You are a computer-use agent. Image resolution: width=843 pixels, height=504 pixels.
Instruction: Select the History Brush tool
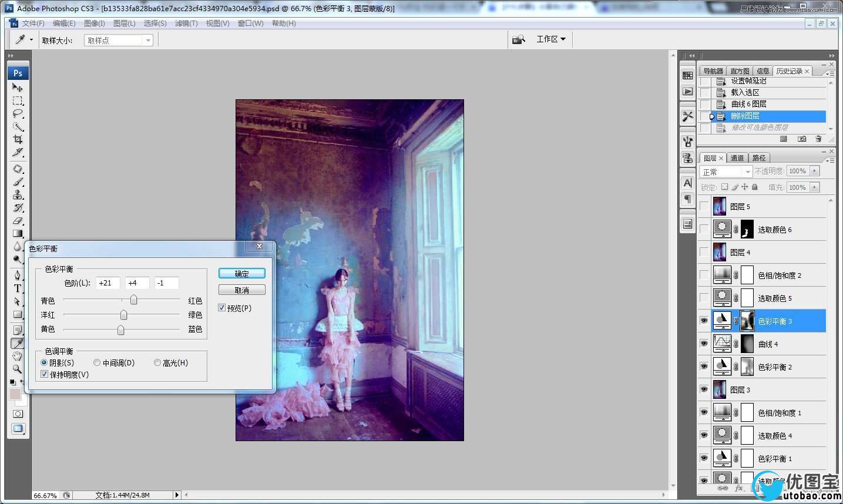click(18, 208)
